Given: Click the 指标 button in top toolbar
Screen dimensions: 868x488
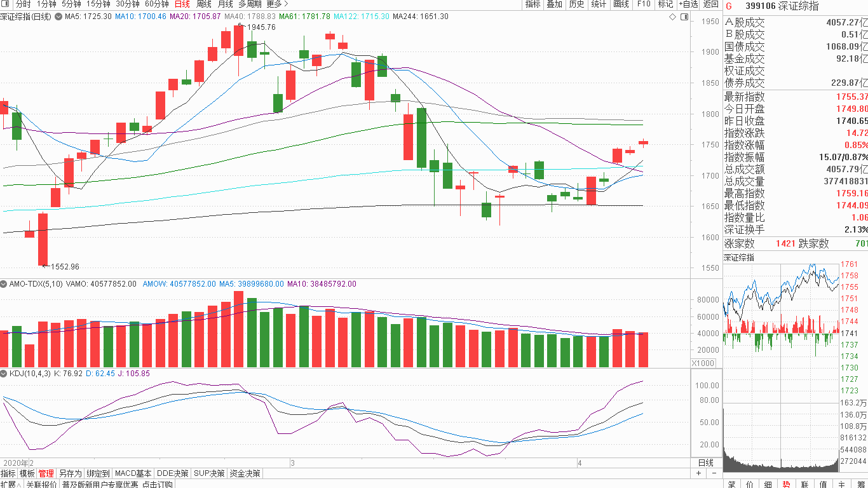Looking at the screenshot, I should [532, 4].
